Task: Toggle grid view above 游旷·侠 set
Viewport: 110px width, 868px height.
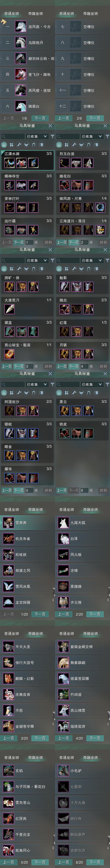Action: (11, 269)
